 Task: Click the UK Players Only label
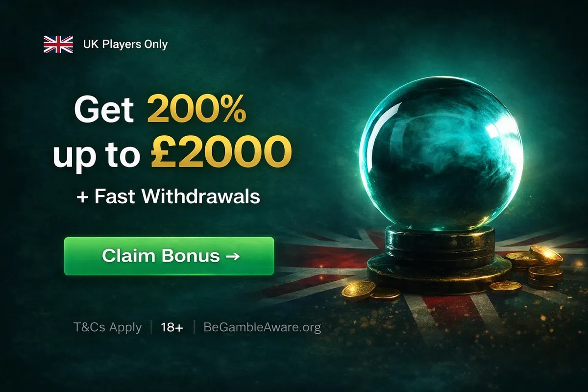click(124, 44)
